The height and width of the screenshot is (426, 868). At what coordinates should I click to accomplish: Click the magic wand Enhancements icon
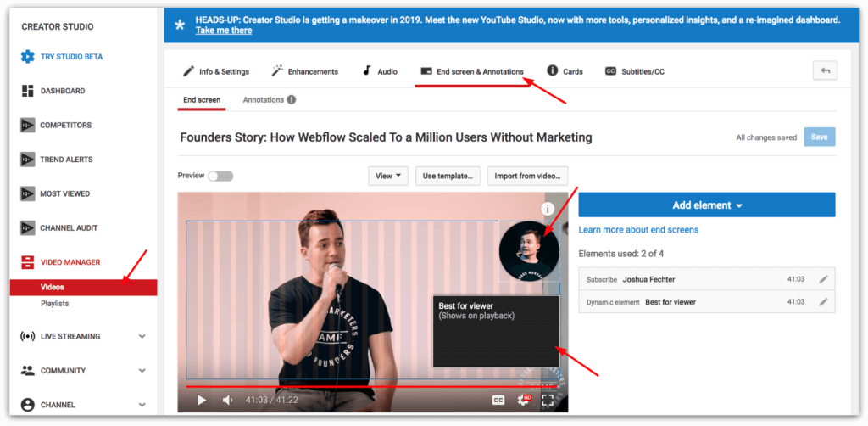tap(277, 71)
